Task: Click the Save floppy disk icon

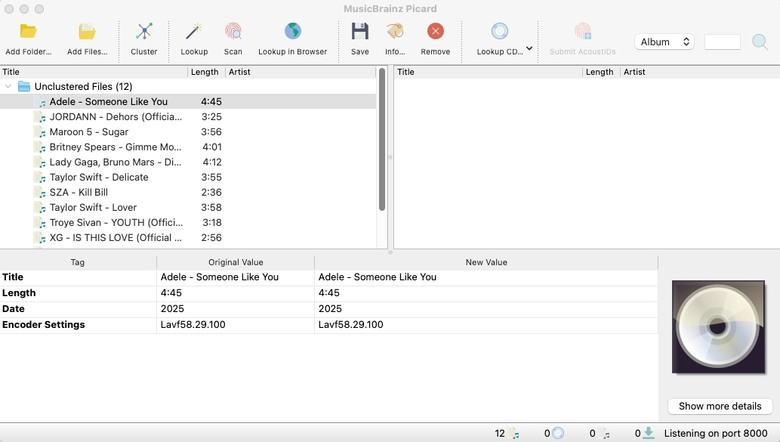Action: (360, 31)
